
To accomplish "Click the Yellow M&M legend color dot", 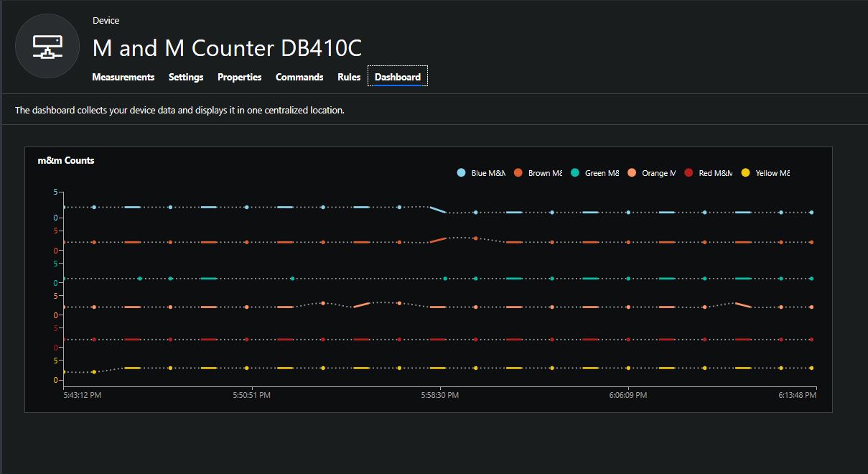I will click(745, 173).
